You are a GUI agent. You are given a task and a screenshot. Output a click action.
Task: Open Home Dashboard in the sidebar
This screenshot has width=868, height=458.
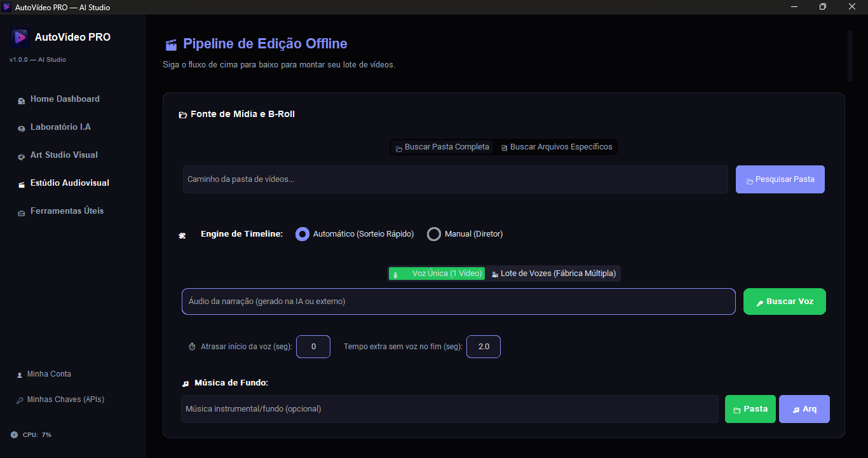tap(65, 99)
